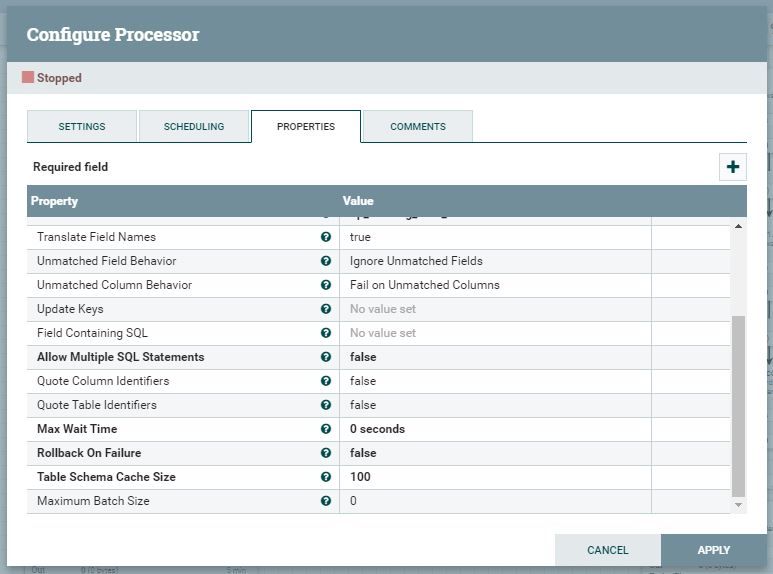Viewport: 773px width, 574px height.
Task: Edit Quote Table Identifiers false value
Action: pos(495,405)
